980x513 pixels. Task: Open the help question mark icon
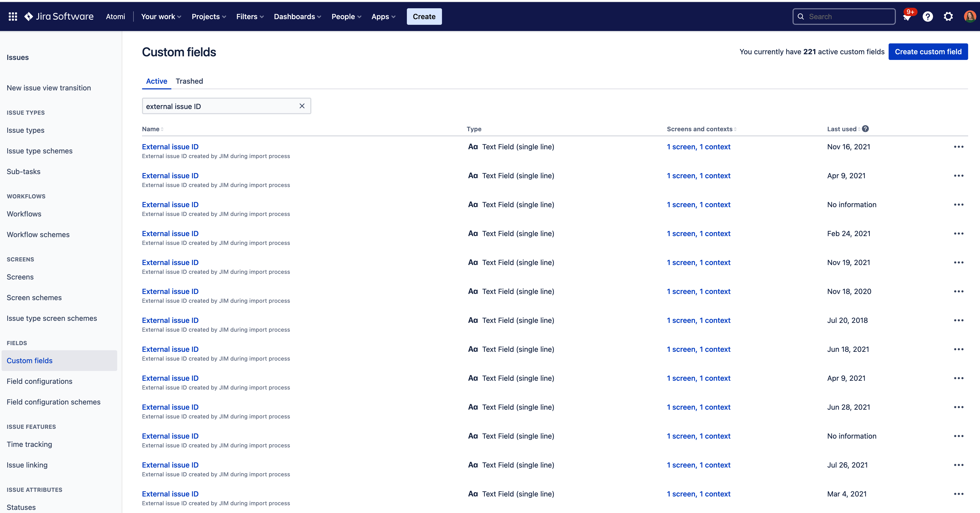tap(928, 17)
